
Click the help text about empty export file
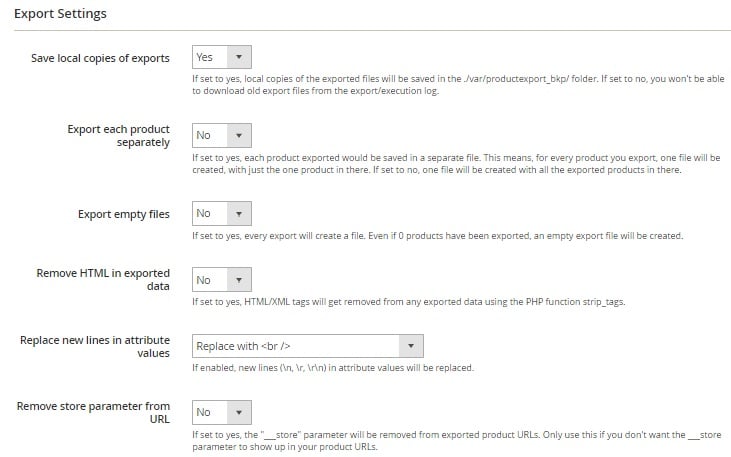coord(437,236)
